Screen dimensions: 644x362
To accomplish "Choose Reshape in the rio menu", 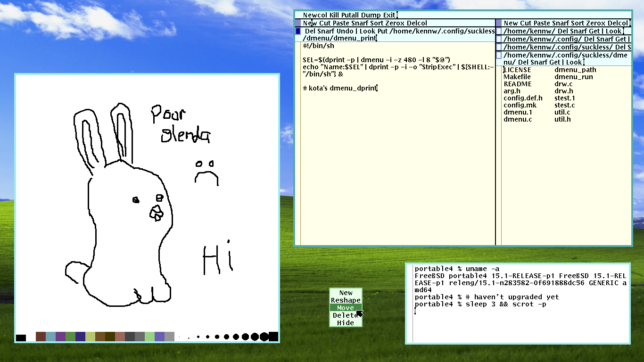I will pos(346,300).
